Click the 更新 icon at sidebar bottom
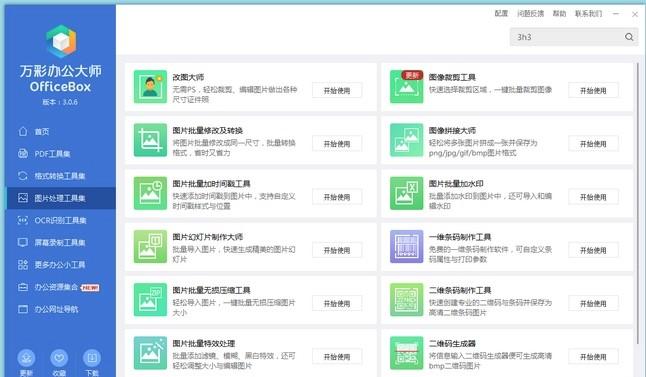Image resolution: width=646 pixels, height=377 pixels. pyautogui.click(x=26, y=358)
